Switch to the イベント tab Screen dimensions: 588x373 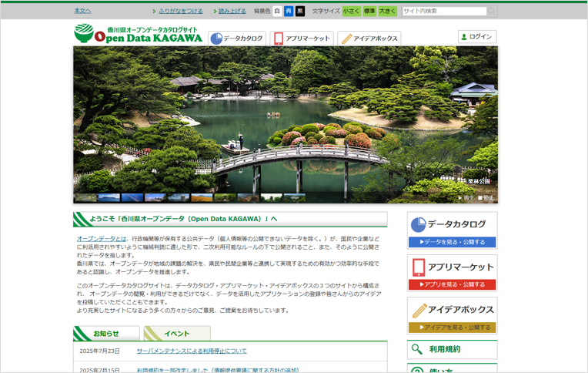[177, 334]
